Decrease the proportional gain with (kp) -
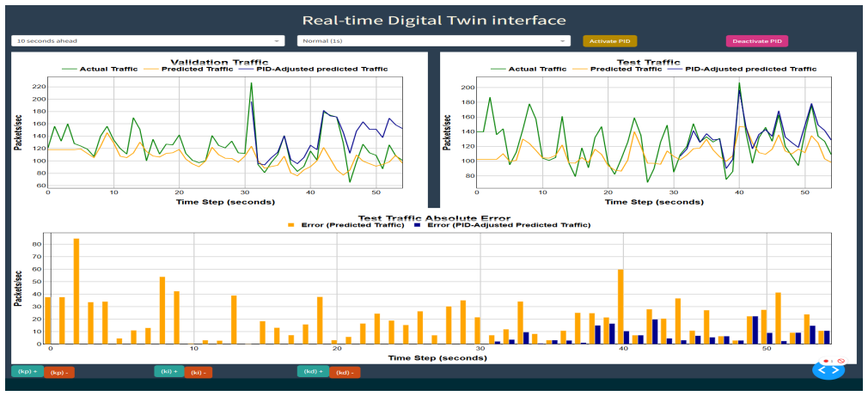 [59, 373]
